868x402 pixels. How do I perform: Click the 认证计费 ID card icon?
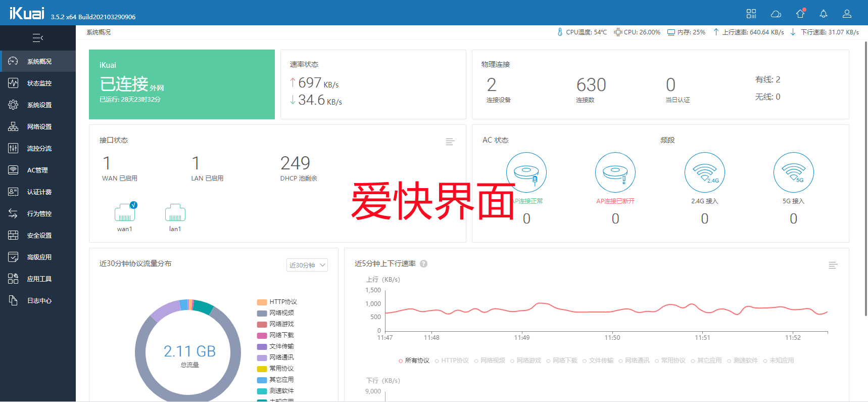[x=13, y=192]
